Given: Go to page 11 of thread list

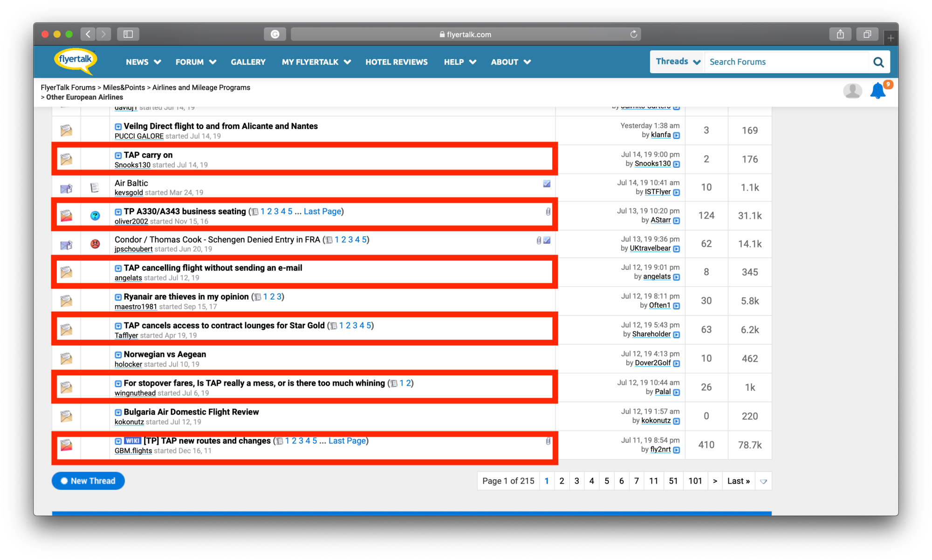Looking at the screenshot, I should [653, 481].
